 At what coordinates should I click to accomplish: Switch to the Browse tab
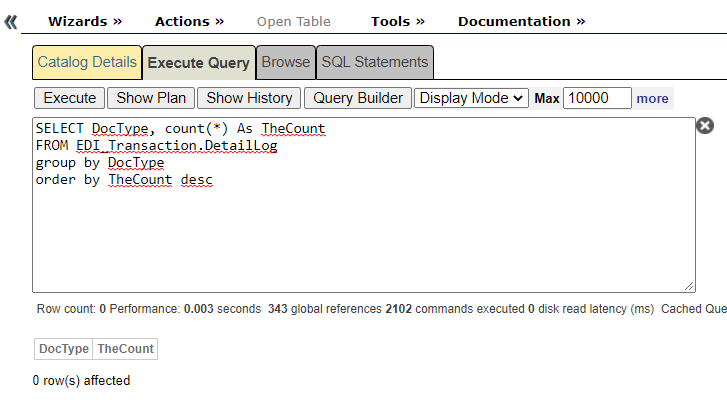point(286,62)
